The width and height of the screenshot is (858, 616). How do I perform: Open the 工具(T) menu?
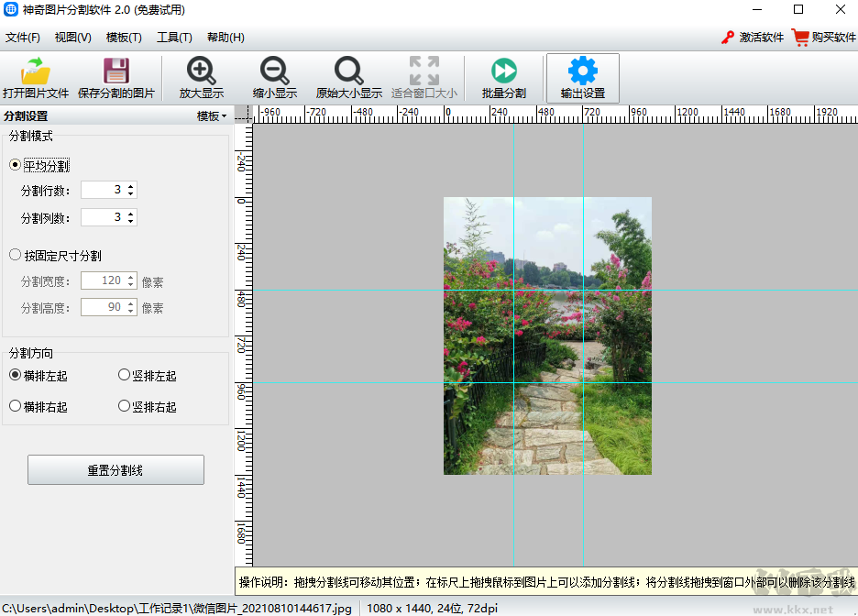[174, 38]
